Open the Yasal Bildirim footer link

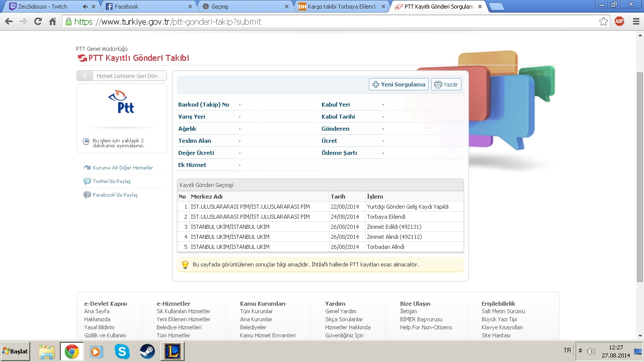click(x=99, y=327)
